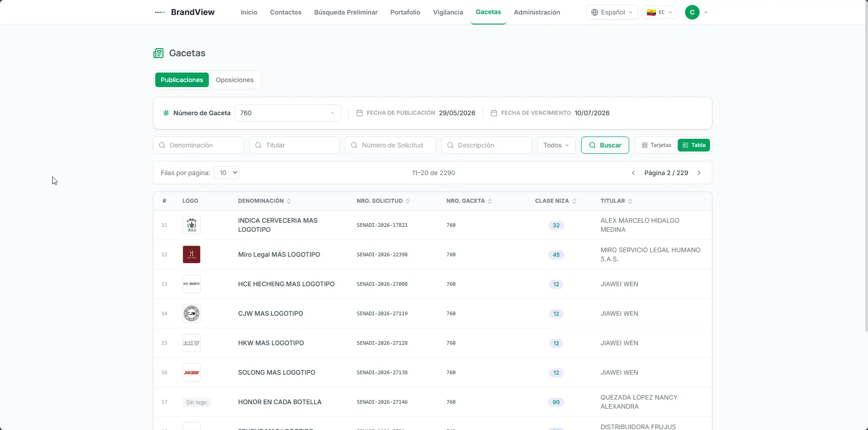868x430 pixels.
Task: Click 'HCE HECHENG MAS LOGOTIPO' denomination
Action: [x=286, y=284]
